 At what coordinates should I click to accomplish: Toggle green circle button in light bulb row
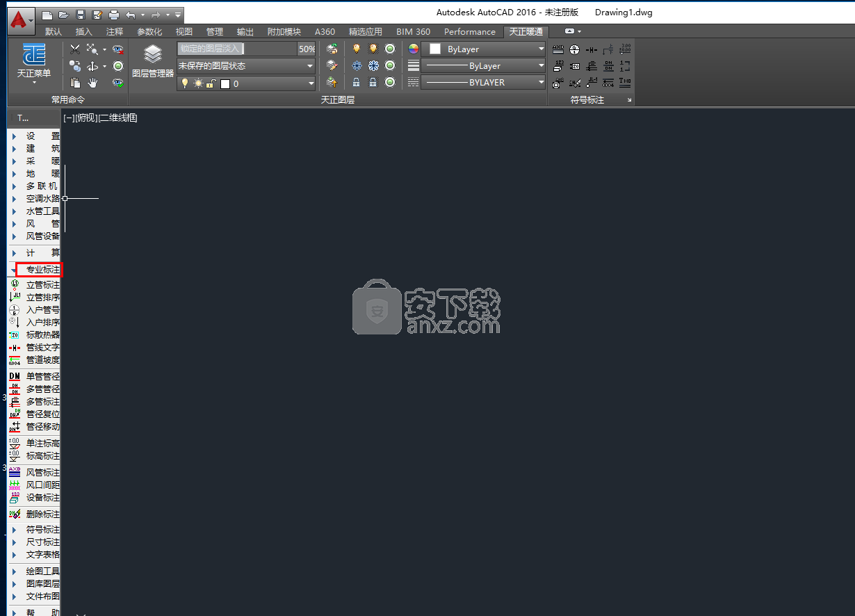tap(390, 49)
